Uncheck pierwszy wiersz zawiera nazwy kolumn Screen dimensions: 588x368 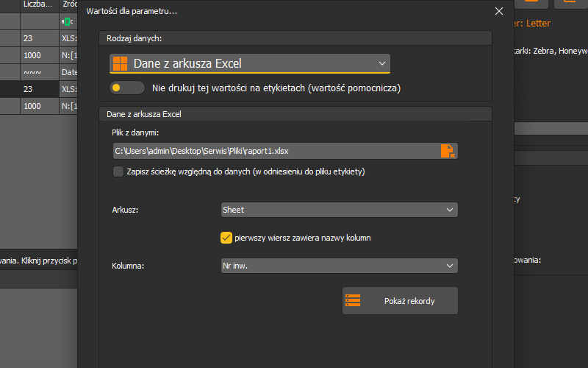226,238
